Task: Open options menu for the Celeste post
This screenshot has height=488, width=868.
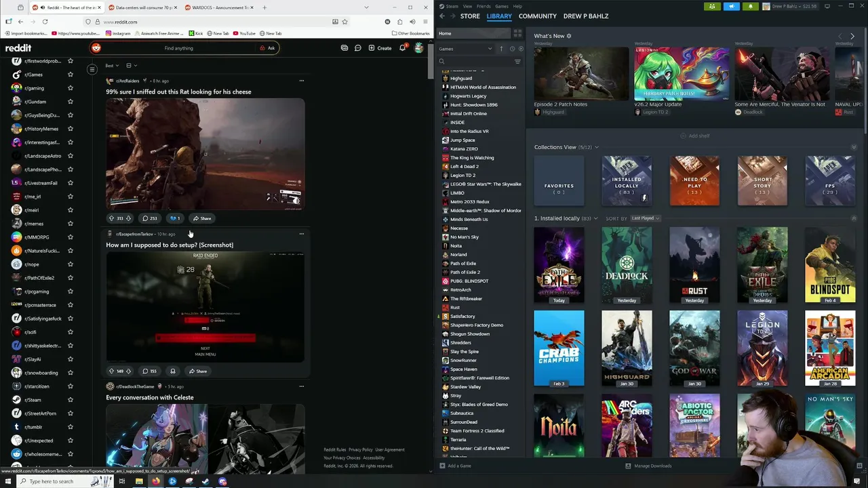Action: [302, 386]
